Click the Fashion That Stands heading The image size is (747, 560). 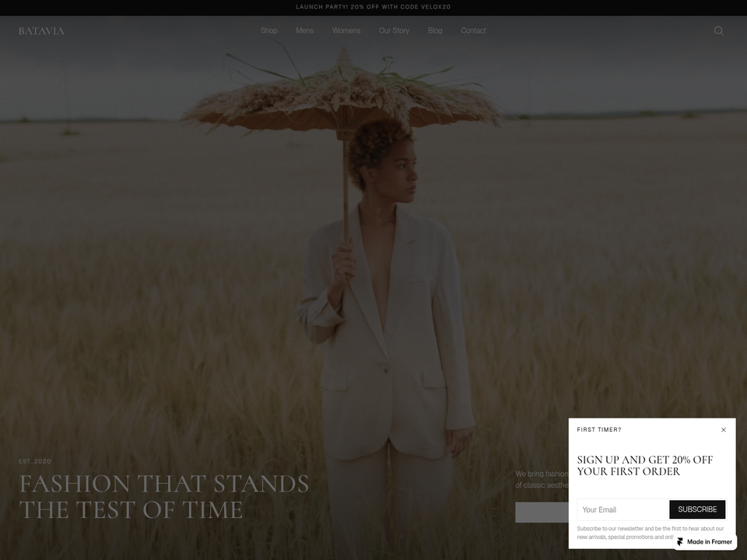pos(164,497)
